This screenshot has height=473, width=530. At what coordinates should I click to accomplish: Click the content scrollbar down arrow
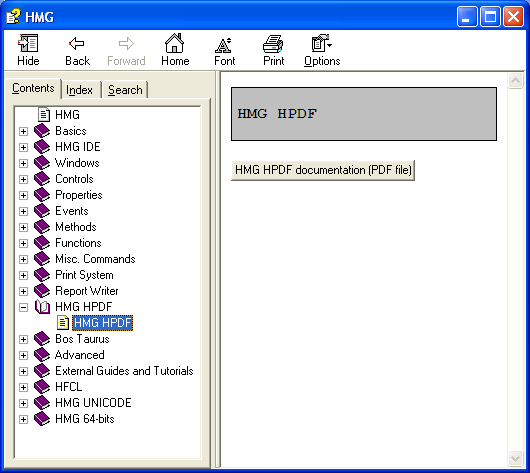(515, 458)
